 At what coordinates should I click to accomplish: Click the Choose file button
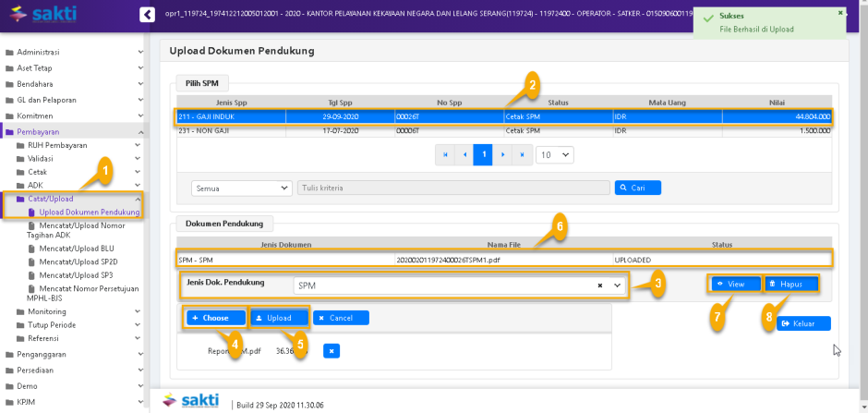(x=215, y=318)
